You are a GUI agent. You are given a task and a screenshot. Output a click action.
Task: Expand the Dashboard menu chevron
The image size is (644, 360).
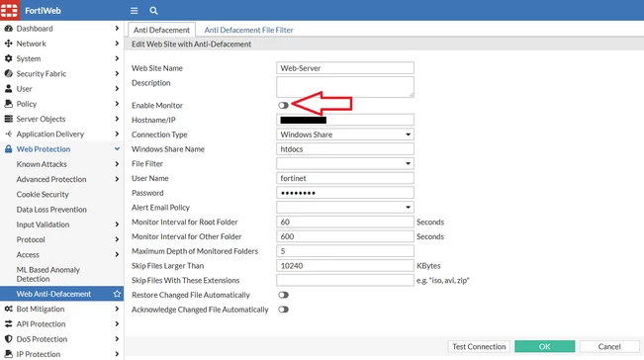[x=117, y=29]
